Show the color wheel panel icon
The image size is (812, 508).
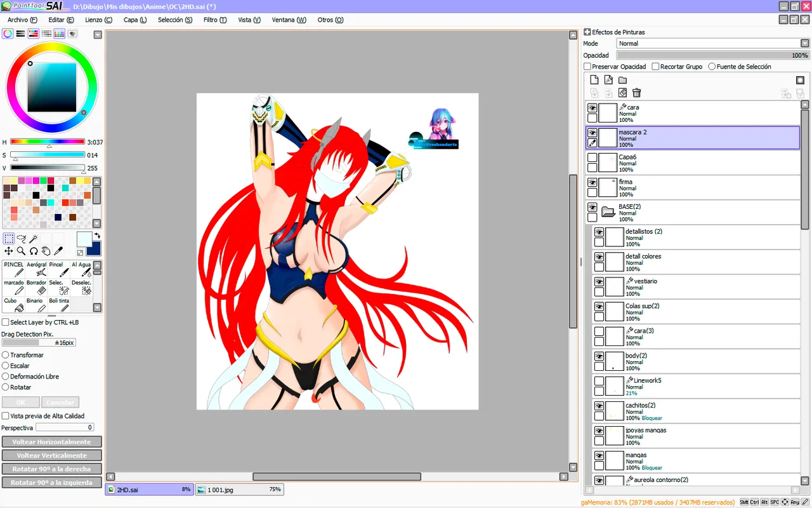pos(8,34)
